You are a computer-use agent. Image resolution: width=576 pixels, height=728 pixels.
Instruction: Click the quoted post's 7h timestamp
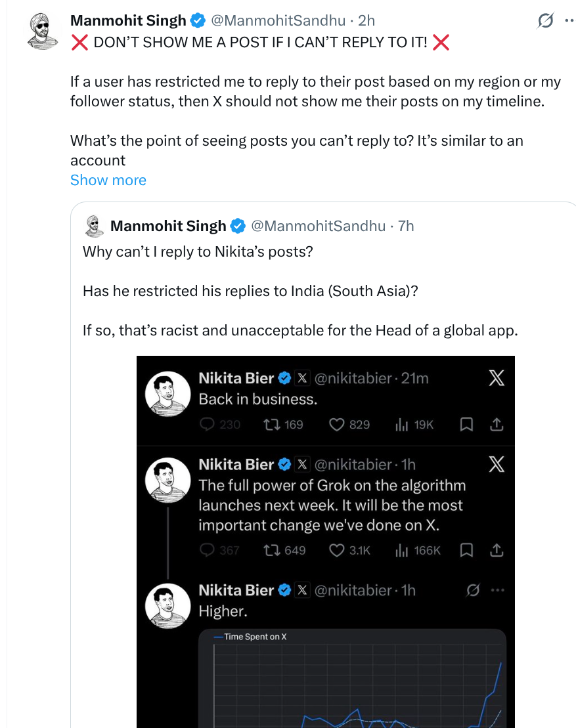click(406, 226)
